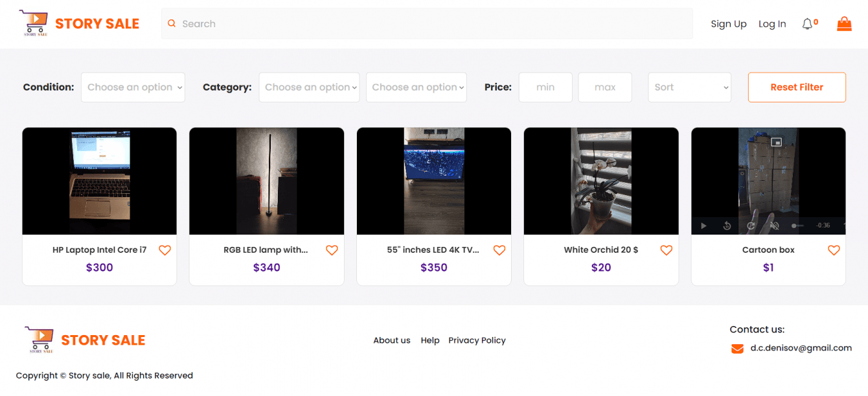Open the Privacy Policy footer link

point(477,340)
